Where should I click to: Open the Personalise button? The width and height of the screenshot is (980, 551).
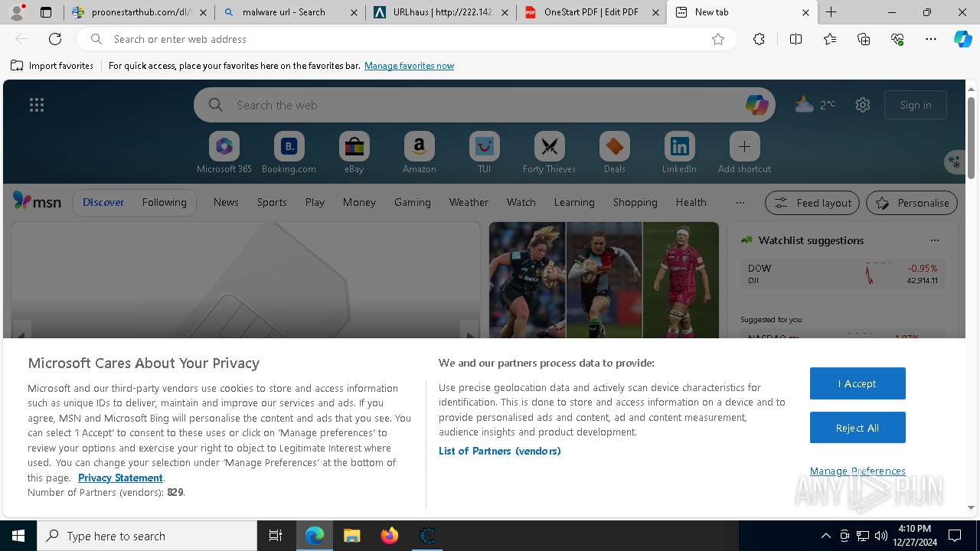[912, 203]
